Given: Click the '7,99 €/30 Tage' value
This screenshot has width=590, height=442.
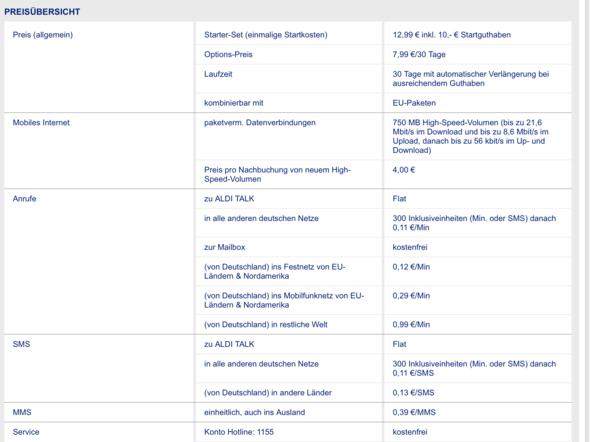Looking at the screenshot, I should (419, 55).
